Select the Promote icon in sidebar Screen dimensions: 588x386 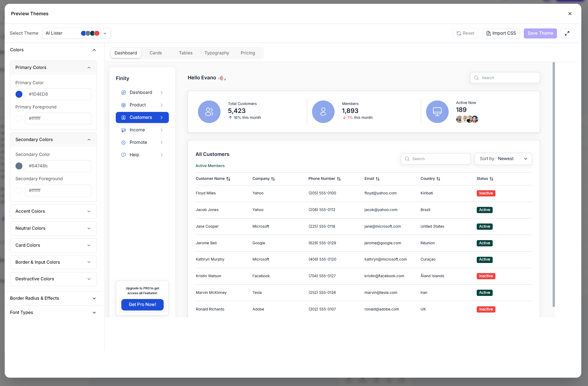(x=123, y=142)
